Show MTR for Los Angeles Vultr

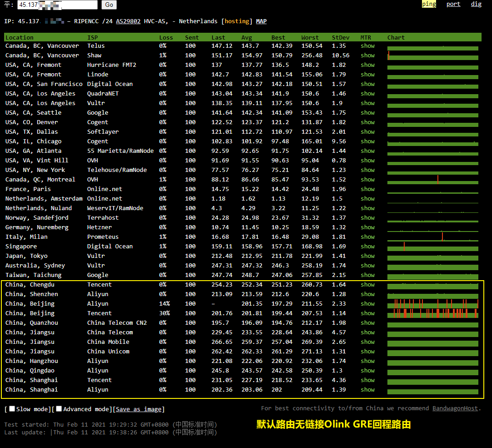367,103
